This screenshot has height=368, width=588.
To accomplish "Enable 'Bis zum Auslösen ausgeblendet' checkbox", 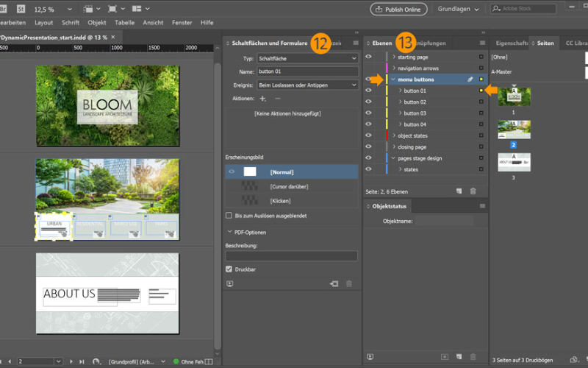I will 229,215.
